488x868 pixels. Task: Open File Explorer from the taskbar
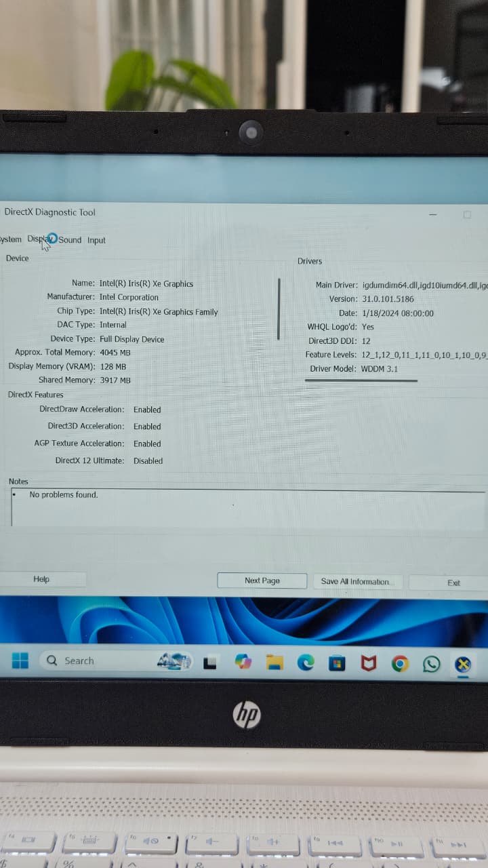[274, 663]
